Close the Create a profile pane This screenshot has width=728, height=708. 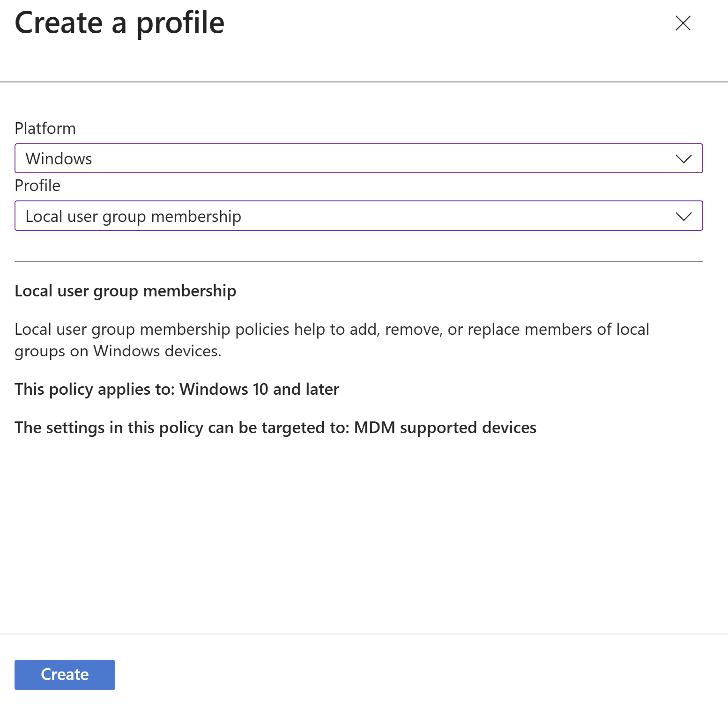coord(683,23)
